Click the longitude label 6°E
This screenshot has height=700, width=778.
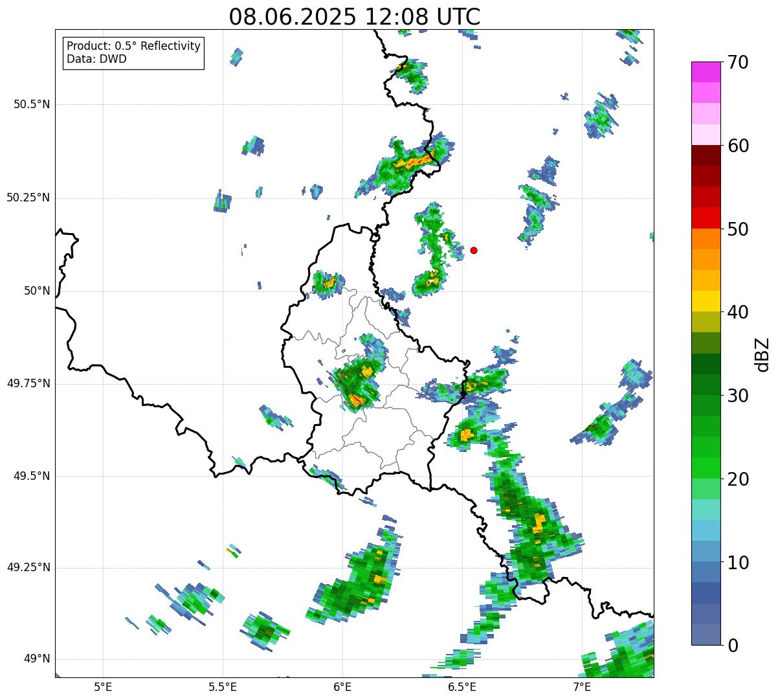point(342,686)
